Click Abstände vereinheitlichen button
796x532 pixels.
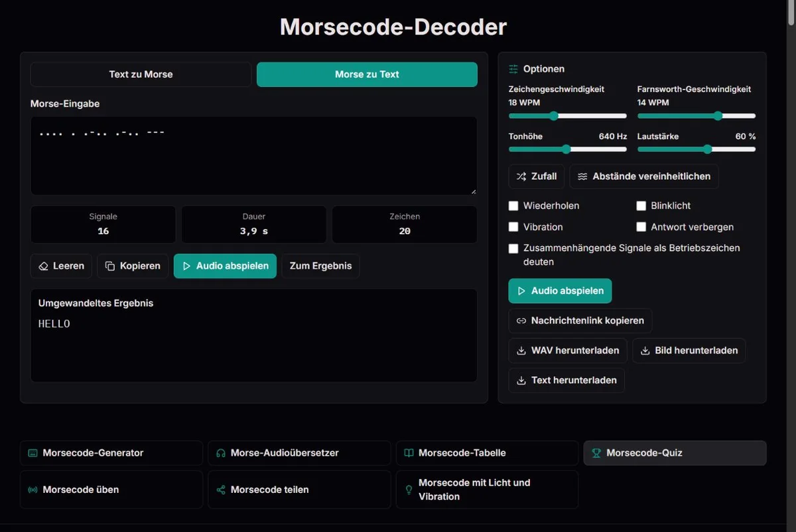click(644, 176)
